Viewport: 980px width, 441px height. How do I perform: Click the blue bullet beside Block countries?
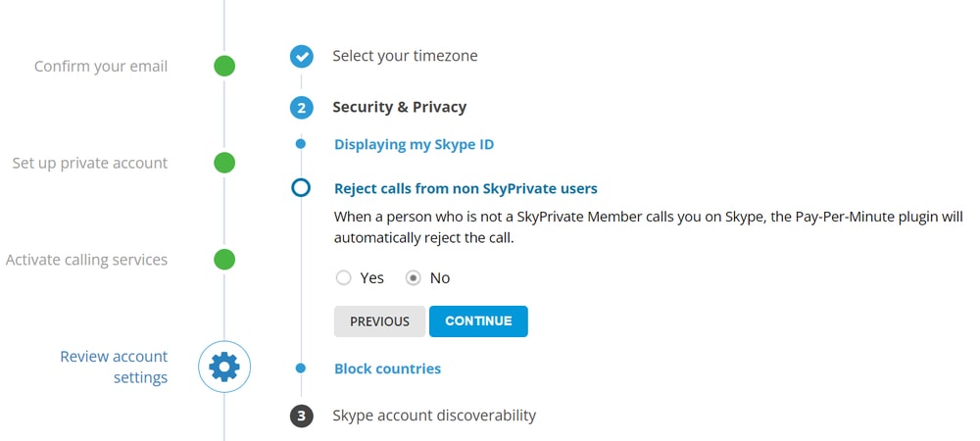(301, 368)
